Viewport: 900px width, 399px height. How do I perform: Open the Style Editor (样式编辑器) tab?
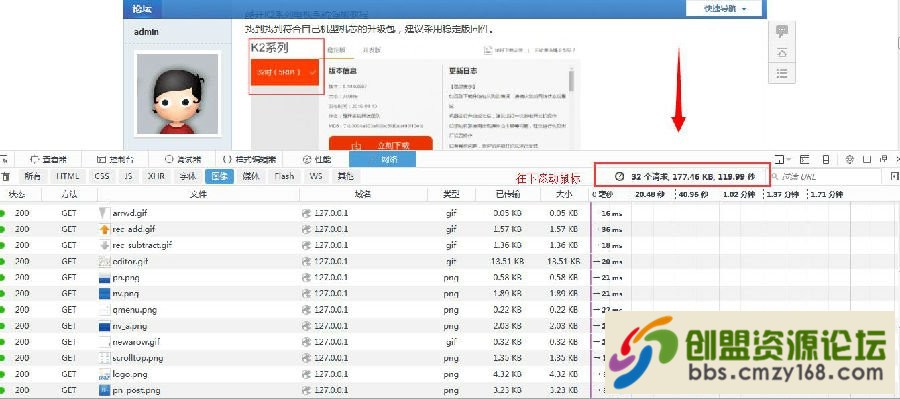[x=248, y=159]
